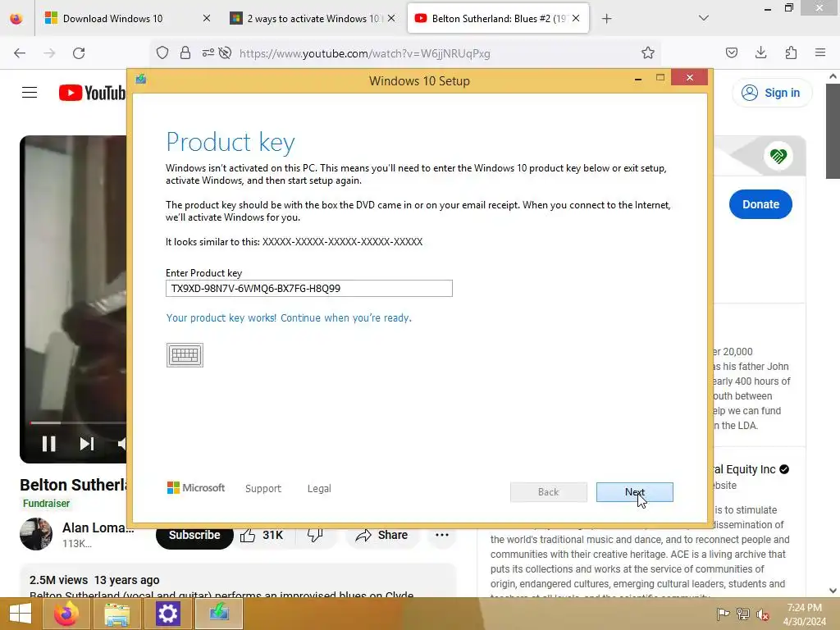The image size is (840, 630).
Task: Click the YouTube URL in address bar
Action: pyautogui.click(x=364, y=53)
